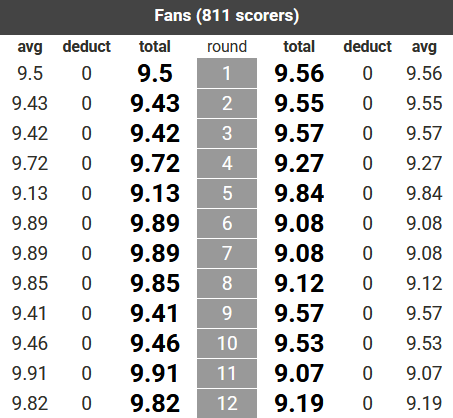Click the round 1 cell

(227, 73)
